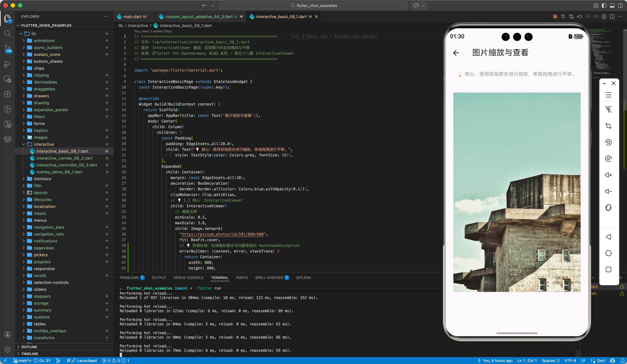Switch to the DEBUG CONSOLE tab
The width and height of the screenshot is (627, 364).
point(188,277)
